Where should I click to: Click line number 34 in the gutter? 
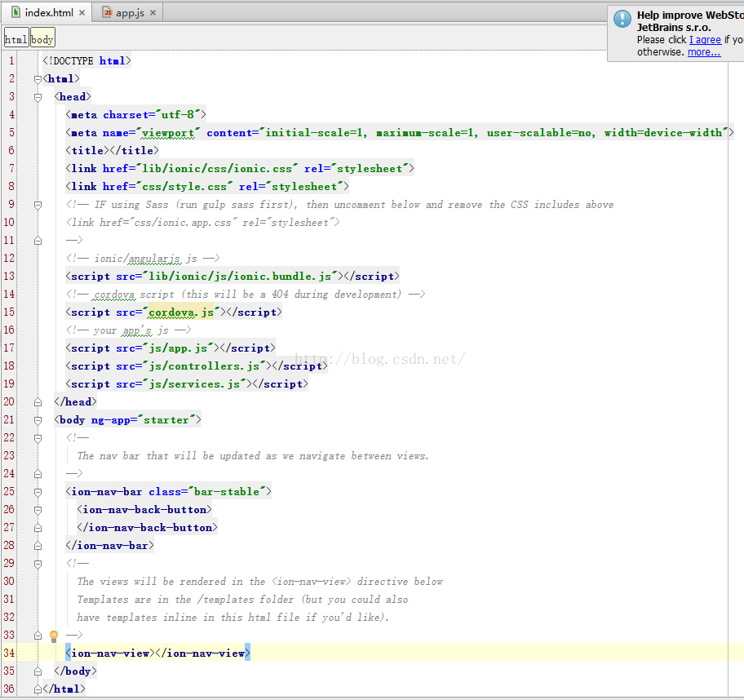click(x=9, y=653)
